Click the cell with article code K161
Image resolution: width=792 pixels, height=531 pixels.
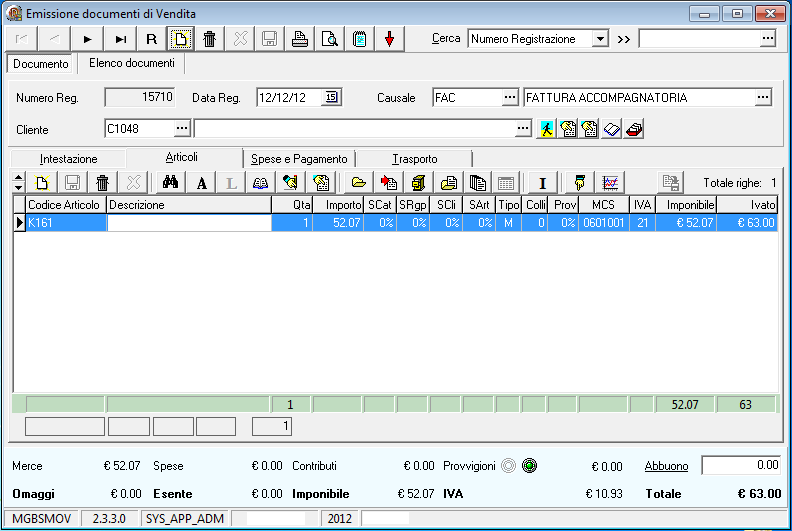(66, 222)
